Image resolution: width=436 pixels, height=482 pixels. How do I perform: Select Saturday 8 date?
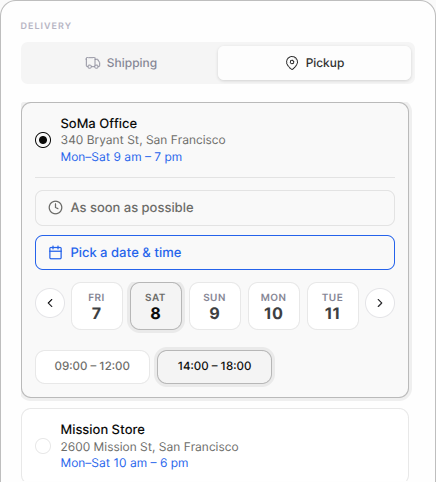156,306
